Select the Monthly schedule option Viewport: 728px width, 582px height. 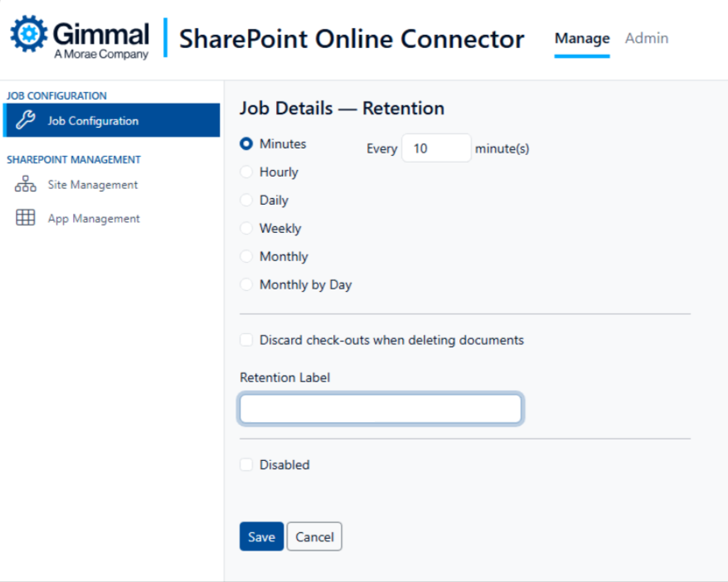246,256
